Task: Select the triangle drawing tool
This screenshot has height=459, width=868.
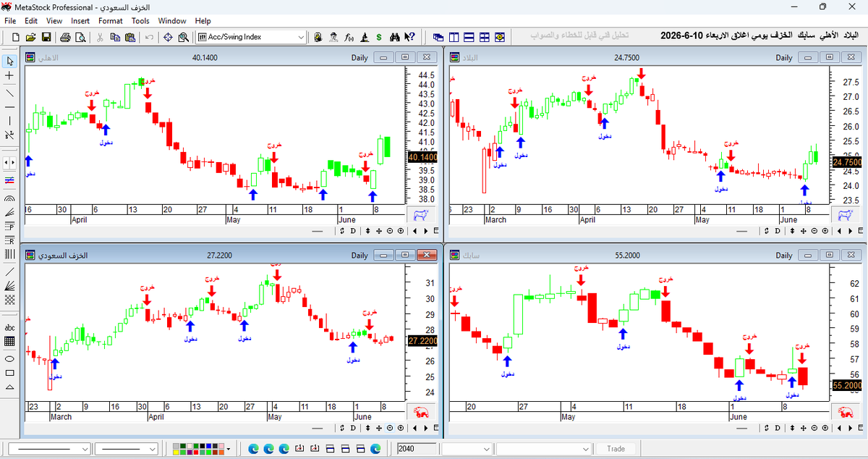Action: click(x=9, y=387)
